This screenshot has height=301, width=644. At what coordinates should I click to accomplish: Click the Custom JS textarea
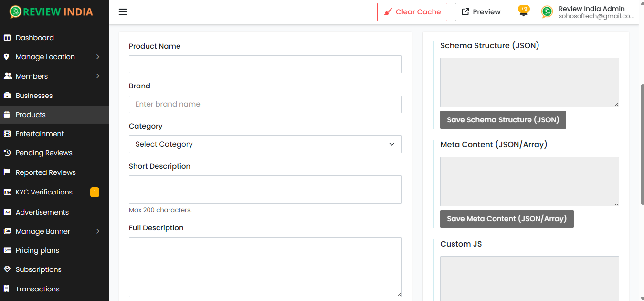click(529, 279)
